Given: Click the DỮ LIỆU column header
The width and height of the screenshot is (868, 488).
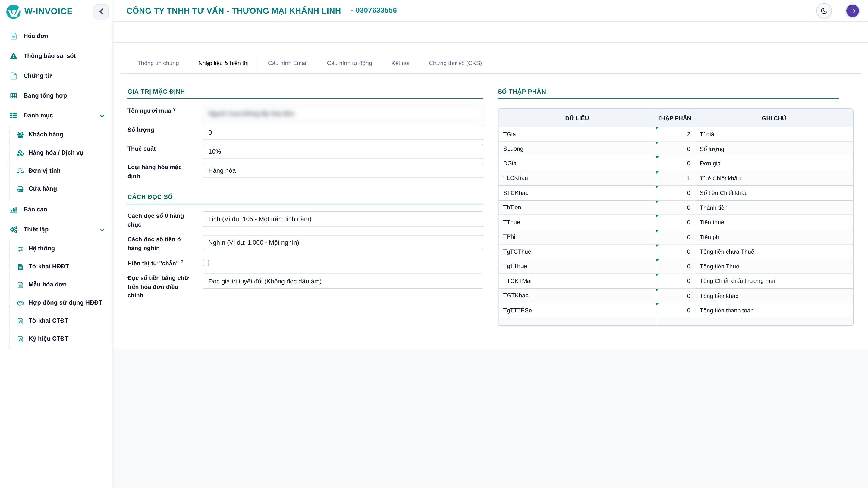Looking at the screenshot, I should coord(577,118).
